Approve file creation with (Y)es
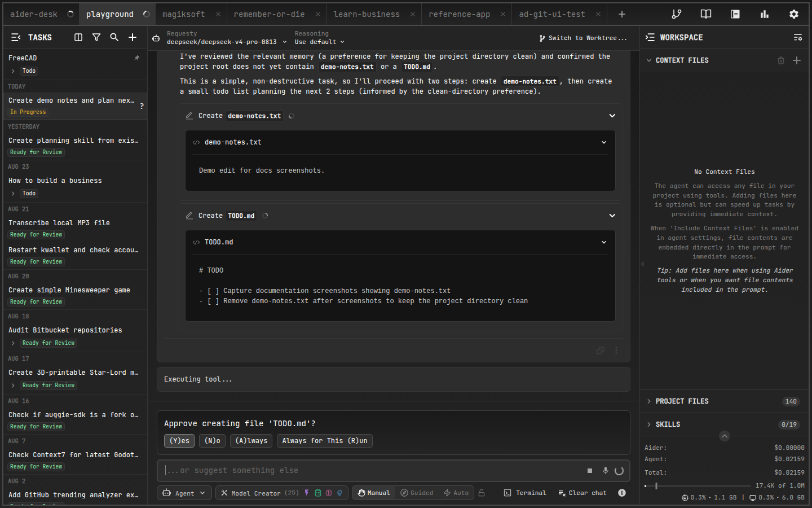The height and width of the screenshot is (508, 812). click(179, 441)
